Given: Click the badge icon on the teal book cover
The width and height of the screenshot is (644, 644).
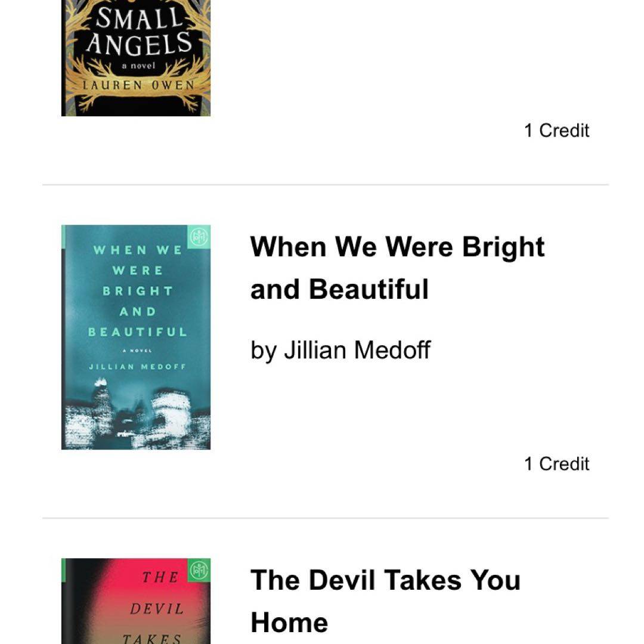Looking at the screenshot, I should pos(199,237).
